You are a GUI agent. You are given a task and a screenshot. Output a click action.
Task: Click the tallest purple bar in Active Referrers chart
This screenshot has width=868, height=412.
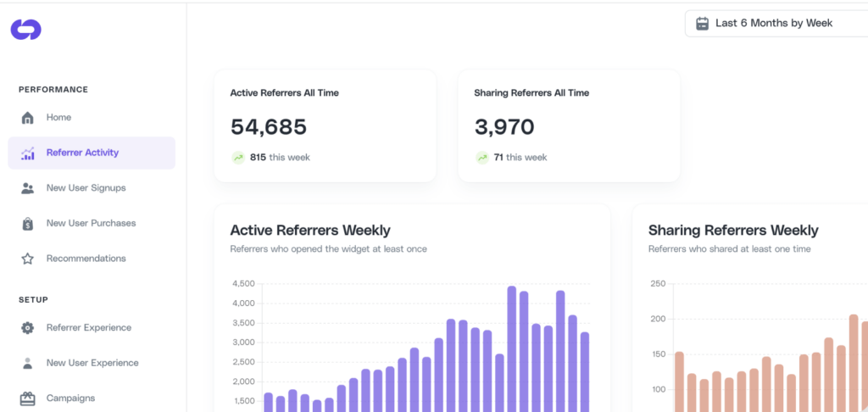point(511,349)
